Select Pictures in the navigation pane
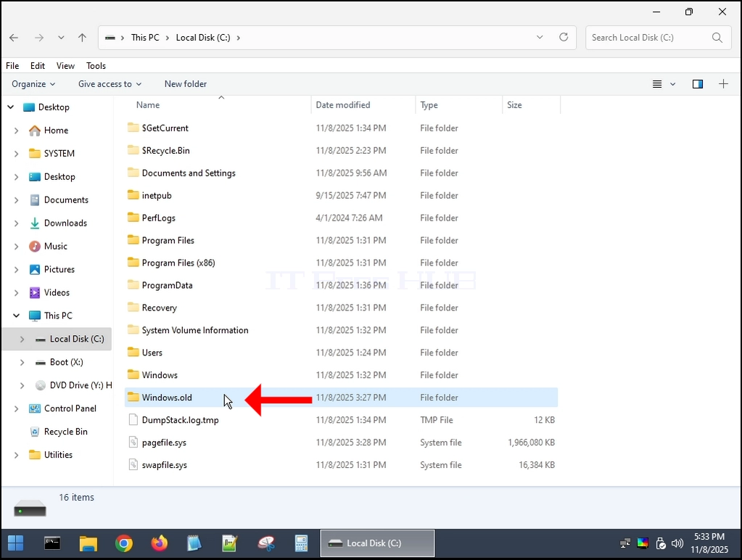This screenshot has height=560, width=742. click(x=59, y=269)
